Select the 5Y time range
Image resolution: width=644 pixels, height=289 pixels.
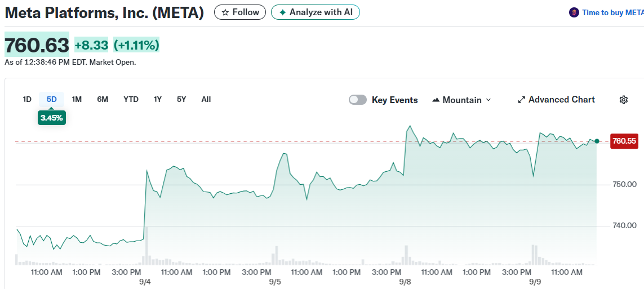(181, 99)
